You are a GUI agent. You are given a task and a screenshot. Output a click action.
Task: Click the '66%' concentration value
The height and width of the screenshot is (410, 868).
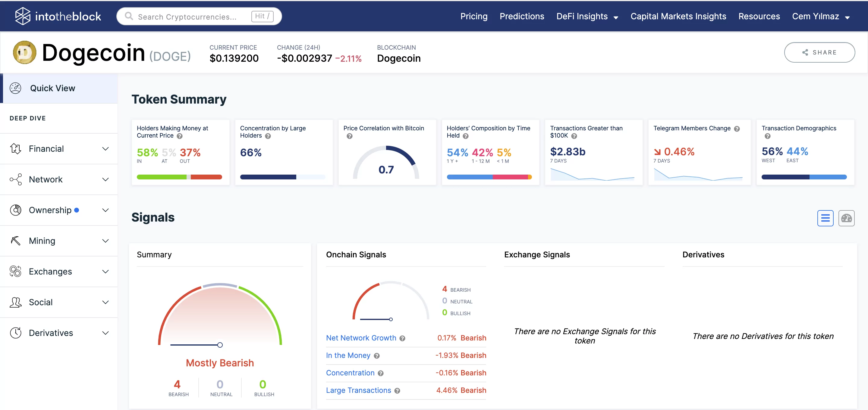251,153
